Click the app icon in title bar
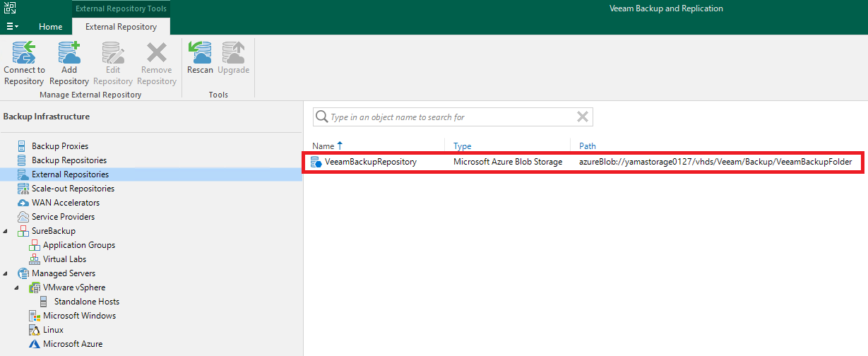Image resolution: width=868 pixels, height=356 pixels. click(x=11, y=8)
